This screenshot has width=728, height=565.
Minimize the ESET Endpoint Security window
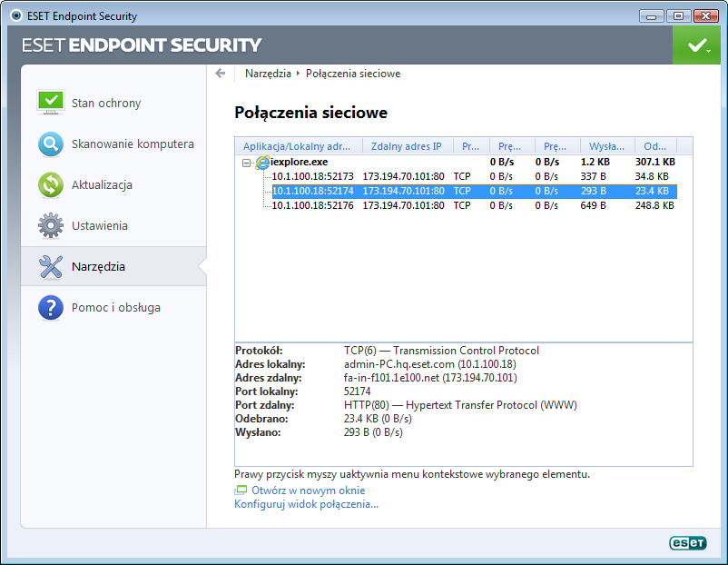click(x=652, y=16)
